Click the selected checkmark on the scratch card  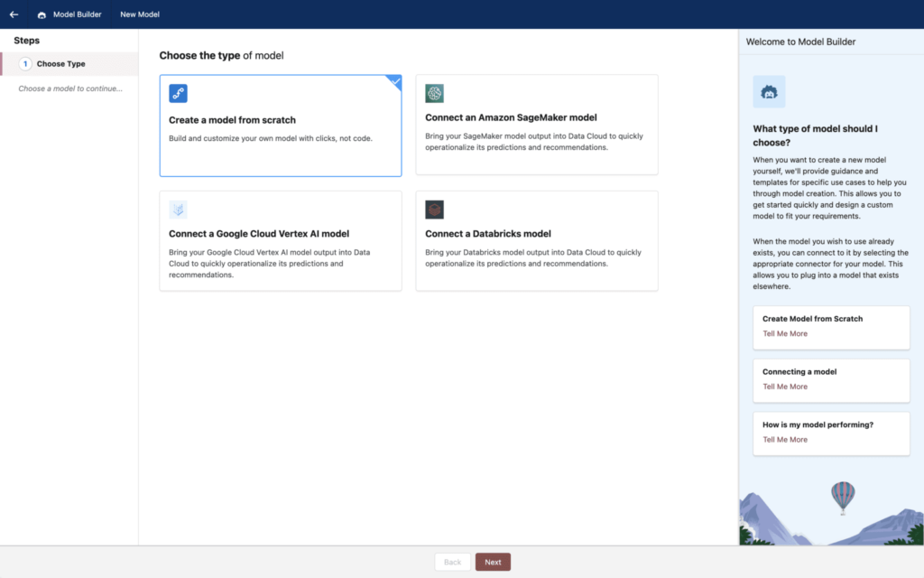pyautogui.click(x=396, y=81)
